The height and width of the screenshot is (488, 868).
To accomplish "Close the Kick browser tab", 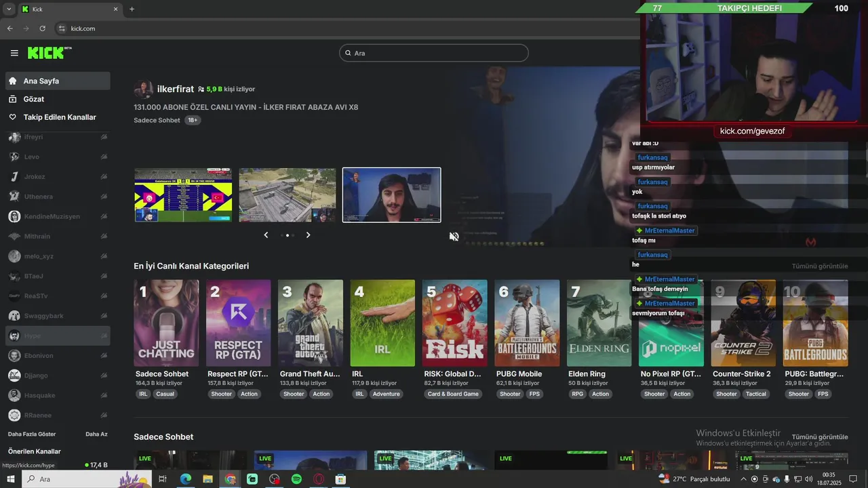I will 115,9.
